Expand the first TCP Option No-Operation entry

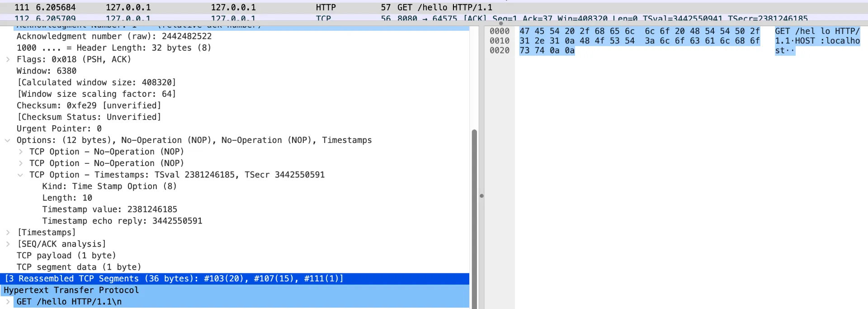point(21,152)
